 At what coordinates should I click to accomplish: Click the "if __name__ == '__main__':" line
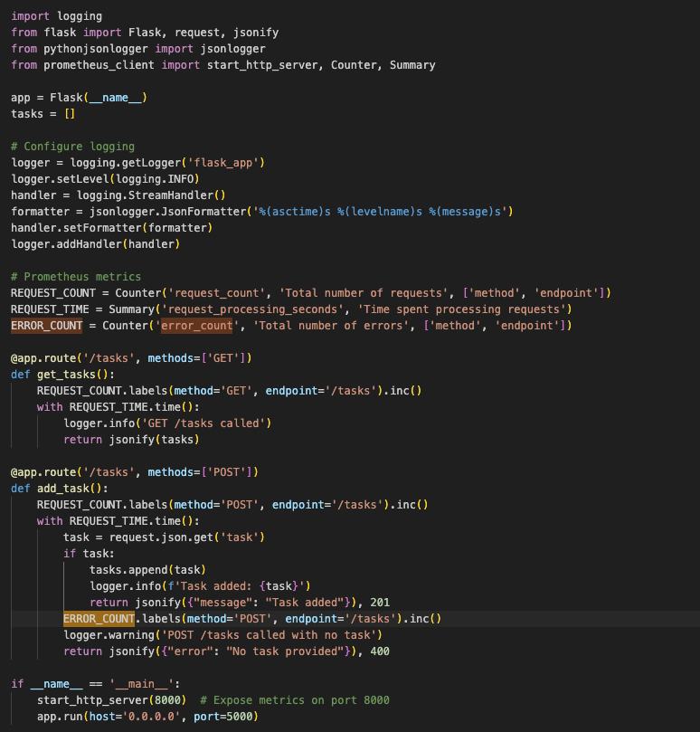pos(96,684)
